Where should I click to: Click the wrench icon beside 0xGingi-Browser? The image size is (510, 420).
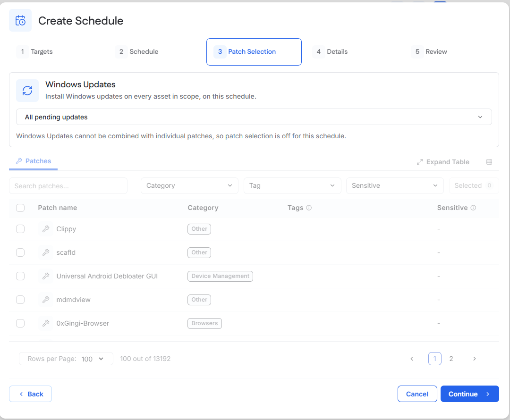(46, 323)
